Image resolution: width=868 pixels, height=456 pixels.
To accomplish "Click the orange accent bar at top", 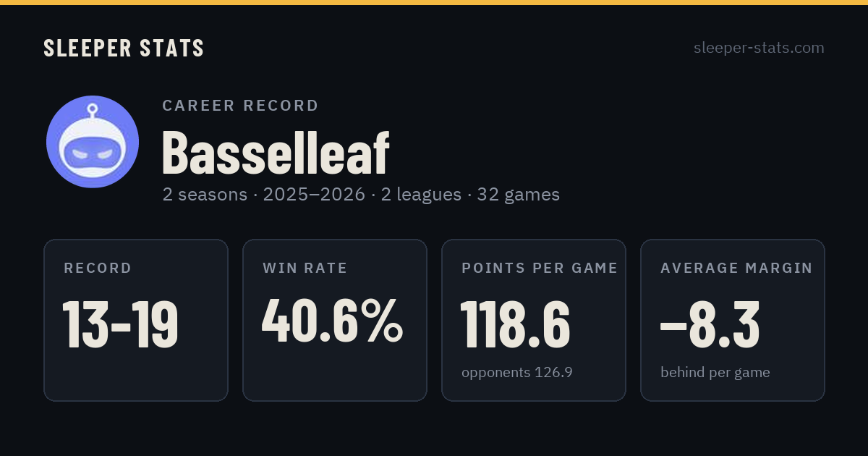I will 434,2.
